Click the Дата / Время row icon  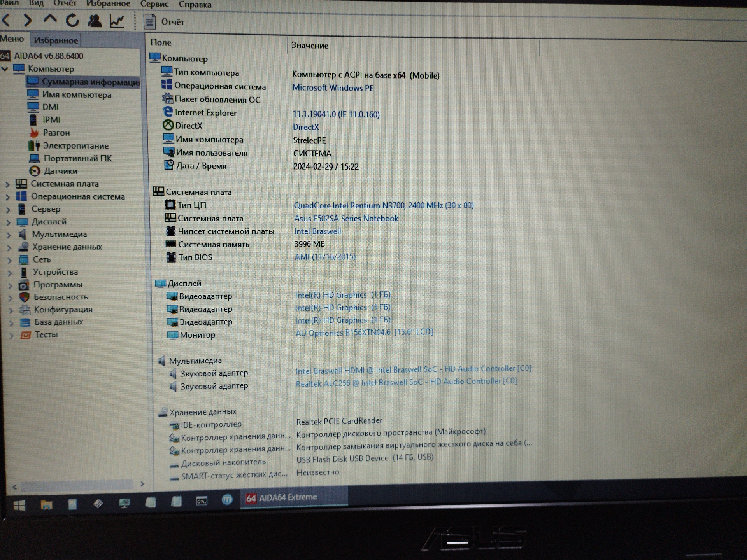169,165
